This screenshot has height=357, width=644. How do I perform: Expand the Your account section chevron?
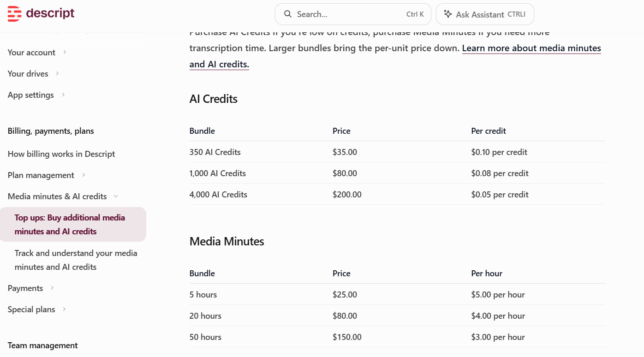(65, 52)
